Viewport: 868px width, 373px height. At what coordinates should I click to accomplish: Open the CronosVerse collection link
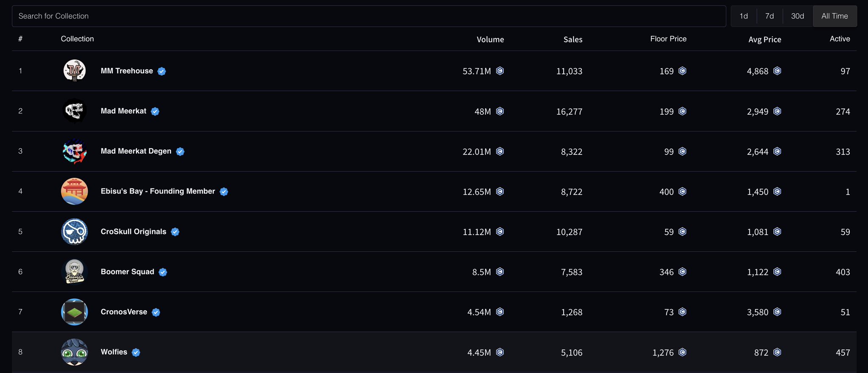[x=124, y=312]
